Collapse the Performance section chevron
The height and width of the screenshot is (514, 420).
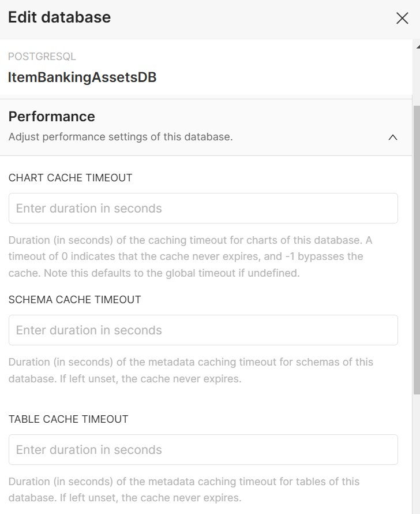click(393, 137)
